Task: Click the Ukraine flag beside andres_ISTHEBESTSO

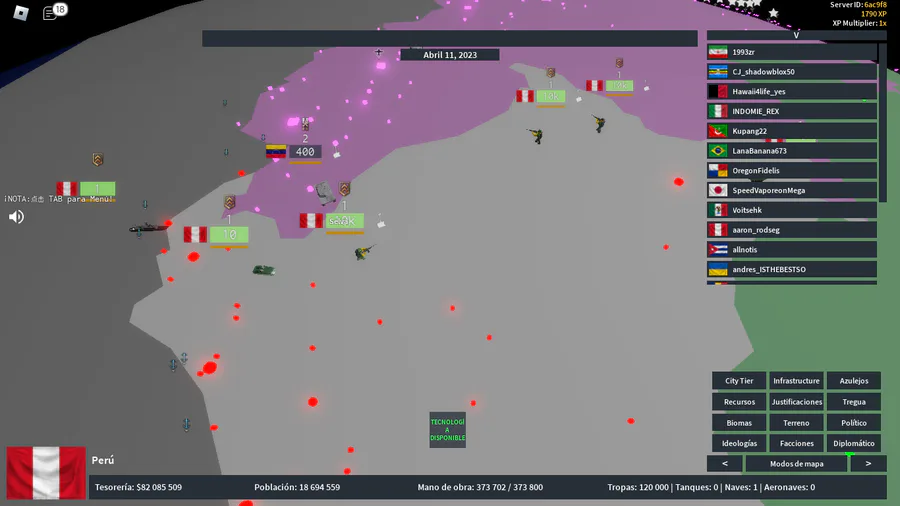Action: [x=717, y=270]
